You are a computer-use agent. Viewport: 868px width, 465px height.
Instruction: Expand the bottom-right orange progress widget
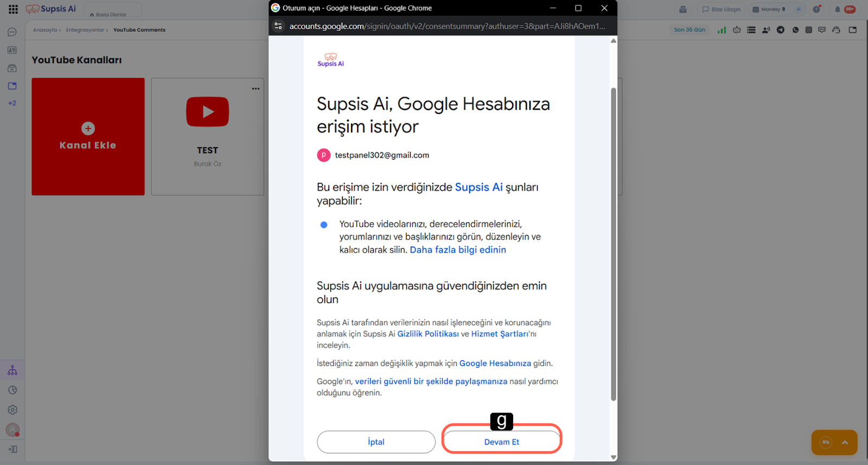click(x=844, y=442)
